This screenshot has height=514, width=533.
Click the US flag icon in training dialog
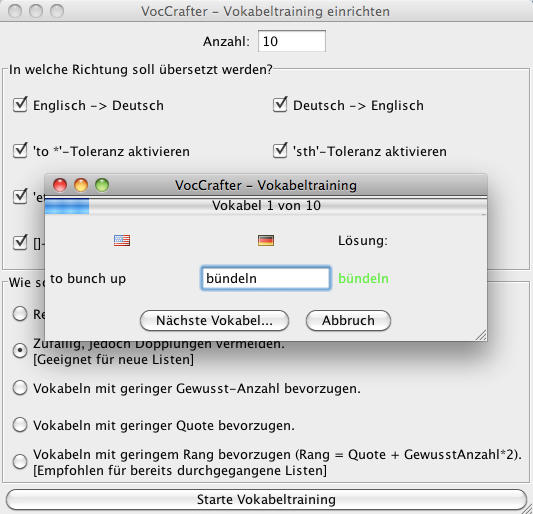tap(122, 240)
